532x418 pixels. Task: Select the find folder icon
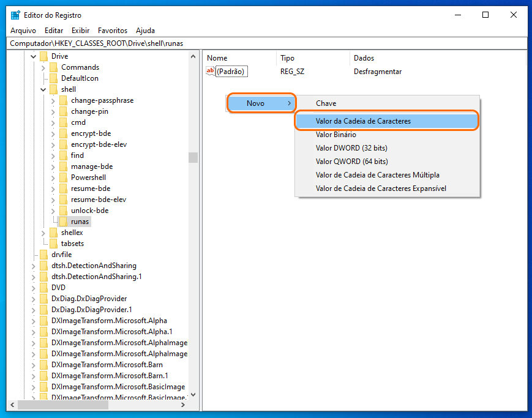(64, 155)
